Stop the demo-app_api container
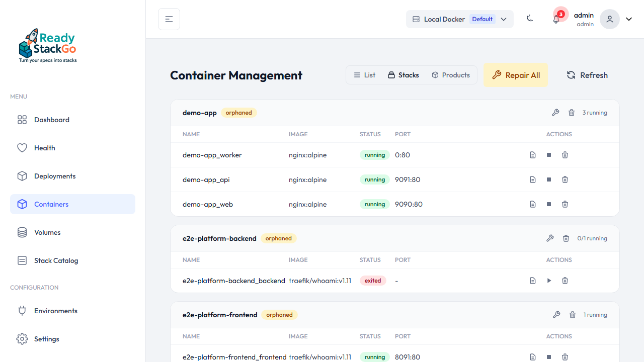 pos(549,179)
